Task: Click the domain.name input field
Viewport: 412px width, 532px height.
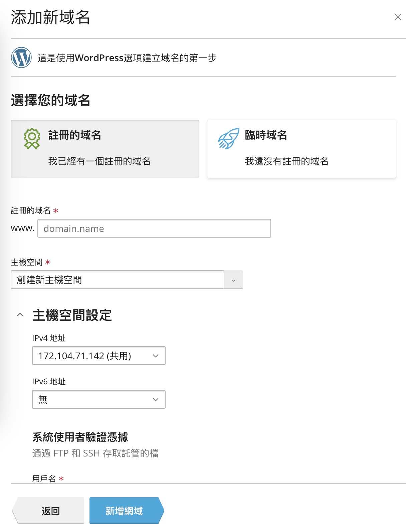Action: pos(154,228)
